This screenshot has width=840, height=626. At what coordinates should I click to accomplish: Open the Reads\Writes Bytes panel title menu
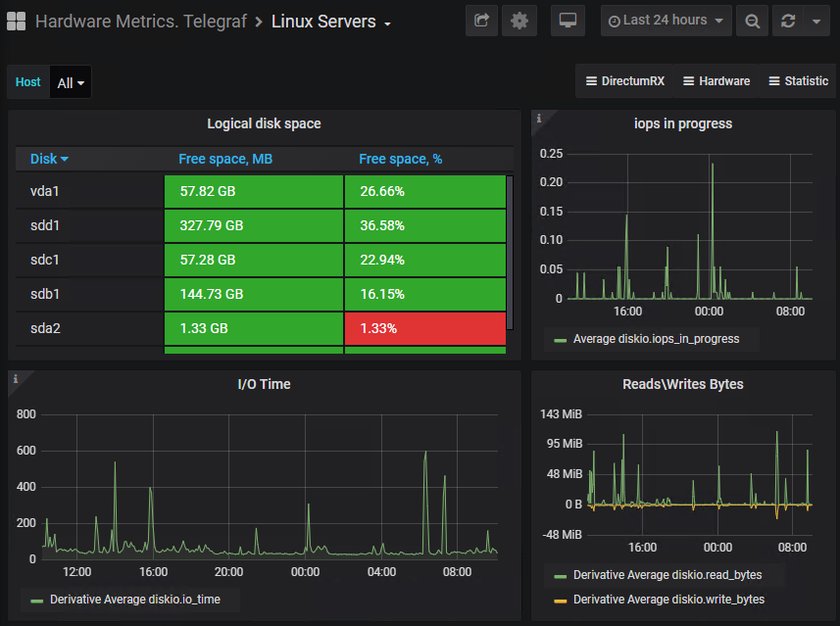pyautogui.click(x=683, y=384)
